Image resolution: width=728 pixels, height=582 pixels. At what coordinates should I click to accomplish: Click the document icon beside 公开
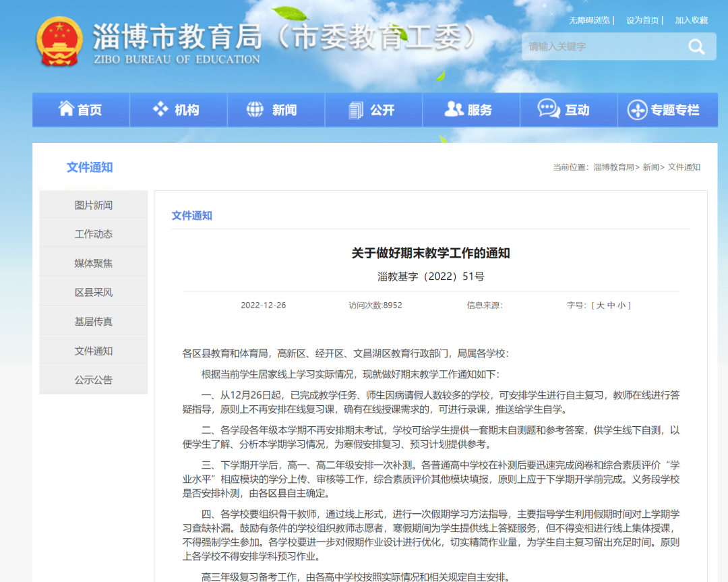coord(356,109)
